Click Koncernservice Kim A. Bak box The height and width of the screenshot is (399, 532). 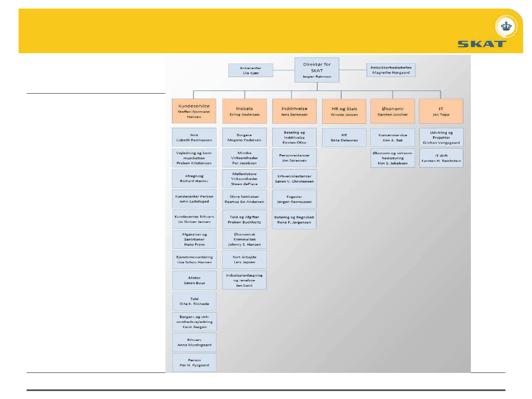pyautogui.click(x=393, y=137)
